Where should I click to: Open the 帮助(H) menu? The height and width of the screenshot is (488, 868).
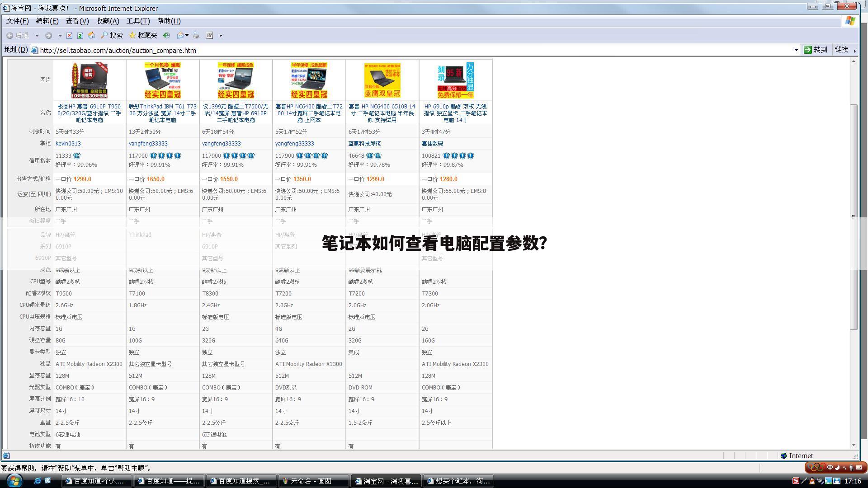[x=169, y=21]
